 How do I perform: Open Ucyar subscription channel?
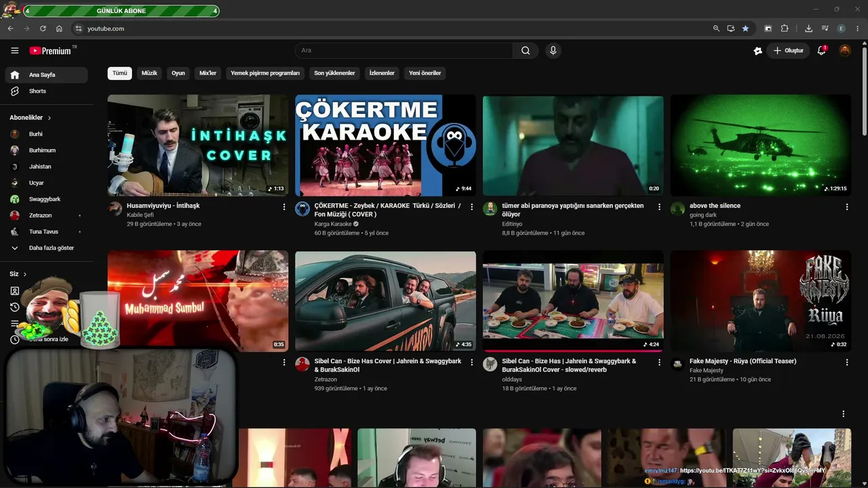coord(46,183)
